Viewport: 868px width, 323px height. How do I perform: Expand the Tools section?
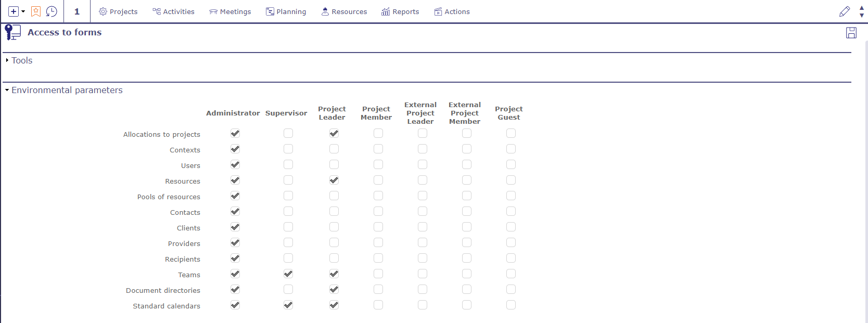tap(22, 60)
